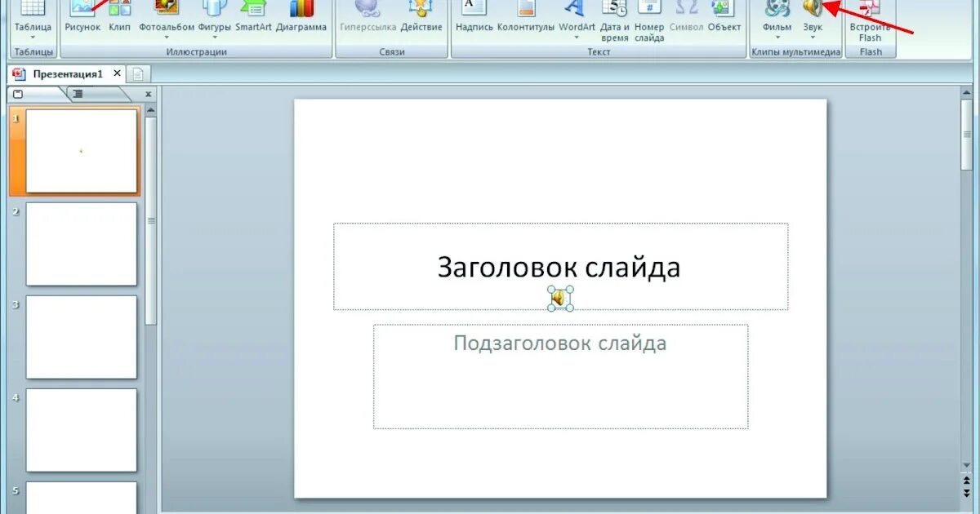This screenshot has width=980, height=514.
Task: Select slide 4 thumbnail
Action: tap(82, 430)
